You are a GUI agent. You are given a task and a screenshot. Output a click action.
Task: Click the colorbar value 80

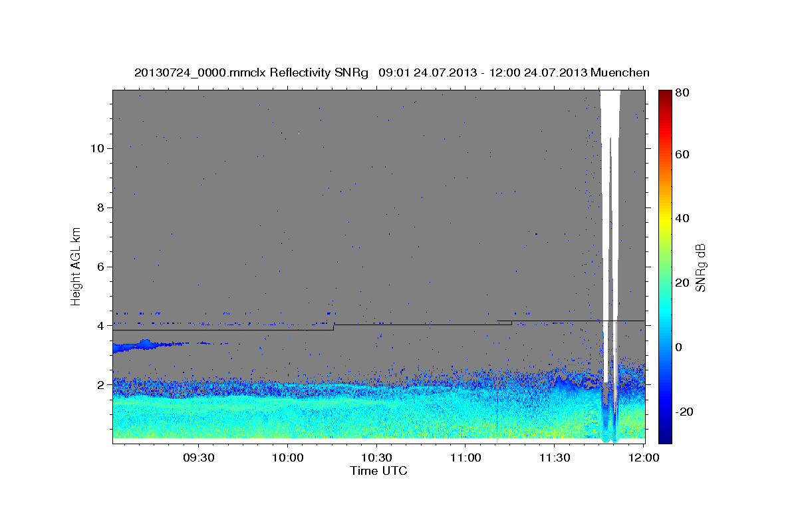point(684,93)
